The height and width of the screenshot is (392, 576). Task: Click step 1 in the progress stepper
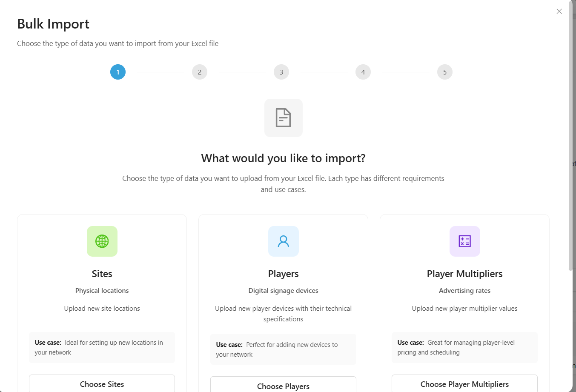pyautogui.click(x=118, y=72)
